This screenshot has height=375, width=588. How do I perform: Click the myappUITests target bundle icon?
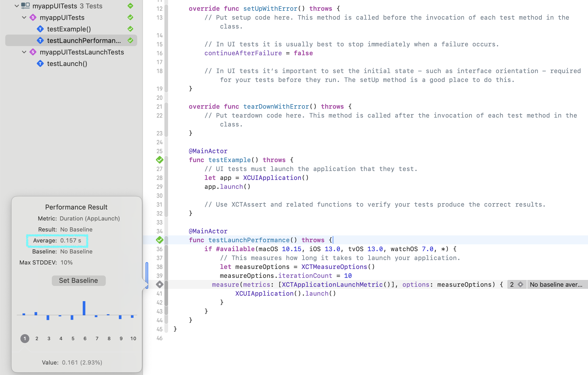point(25,6)
